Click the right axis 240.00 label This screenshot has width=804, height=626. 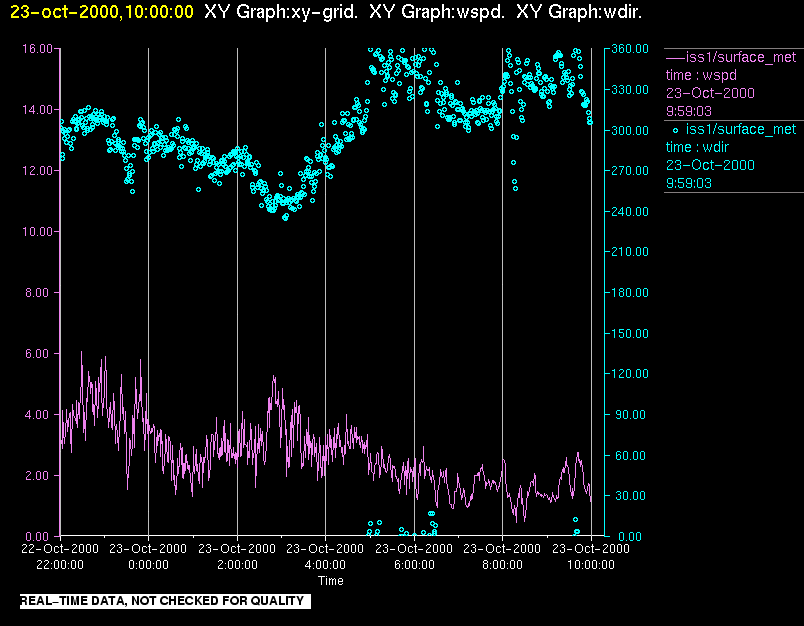point(630,212)
